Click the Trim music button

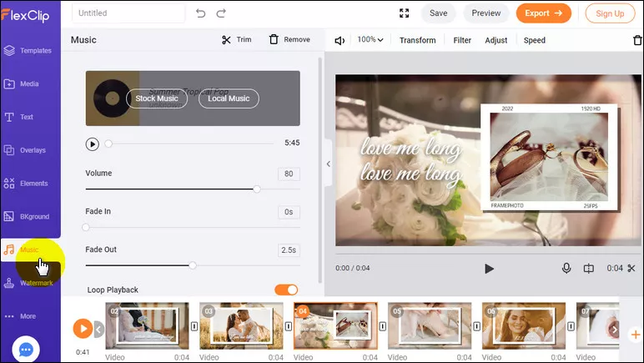(237, 39)
